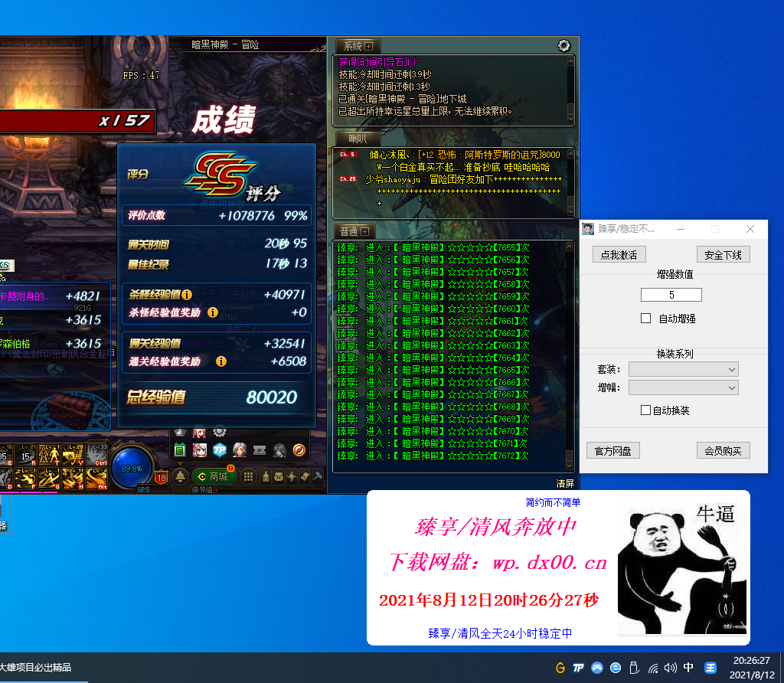The height and width of the screenshot is (683, 784).
Task: Check the 自动换装 checkbox
Action: 645,410
